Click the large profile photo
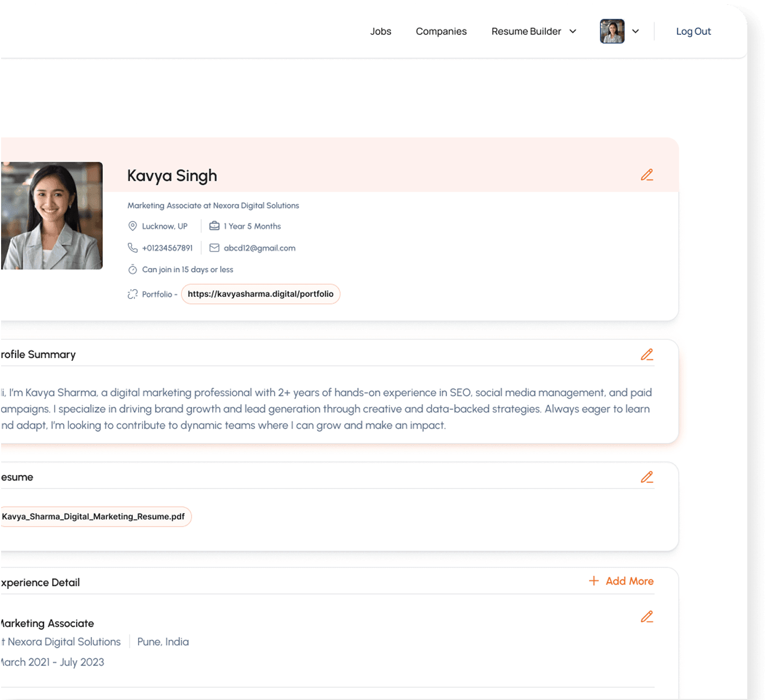This screenshot has height=700, width=769. [52, 216]
